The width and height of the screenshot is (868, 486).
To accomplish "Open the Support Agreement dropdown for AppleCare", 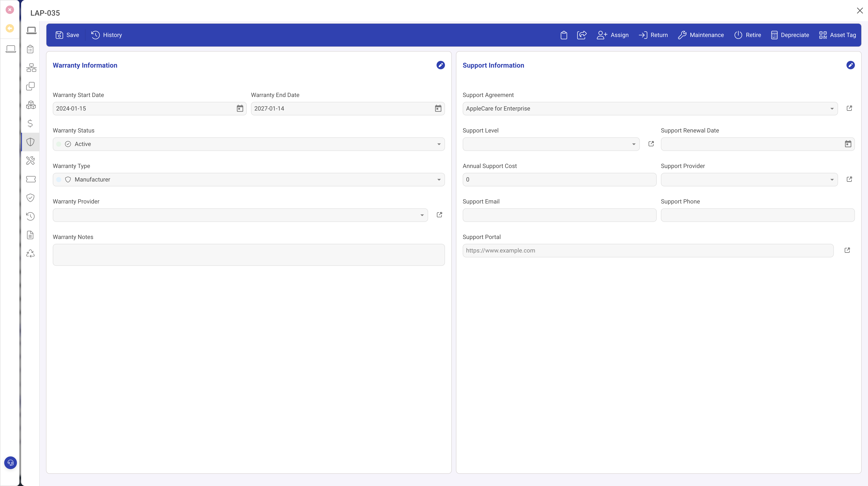I will [832, 108].
